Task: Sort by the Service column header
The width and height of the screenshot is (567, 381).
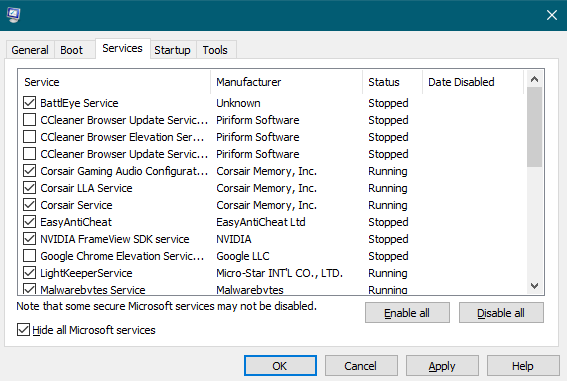Action: tap(114, 82)
